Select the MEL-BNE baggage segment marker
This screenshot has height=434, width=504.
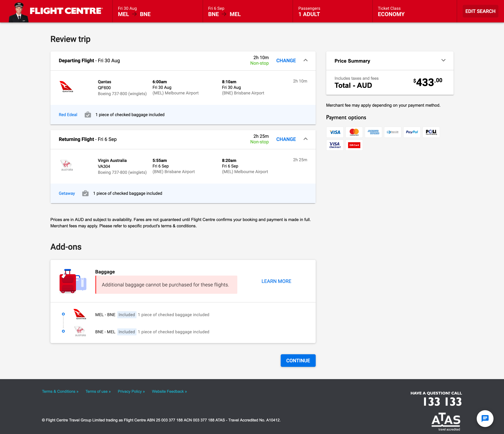[x=64, y=314]
